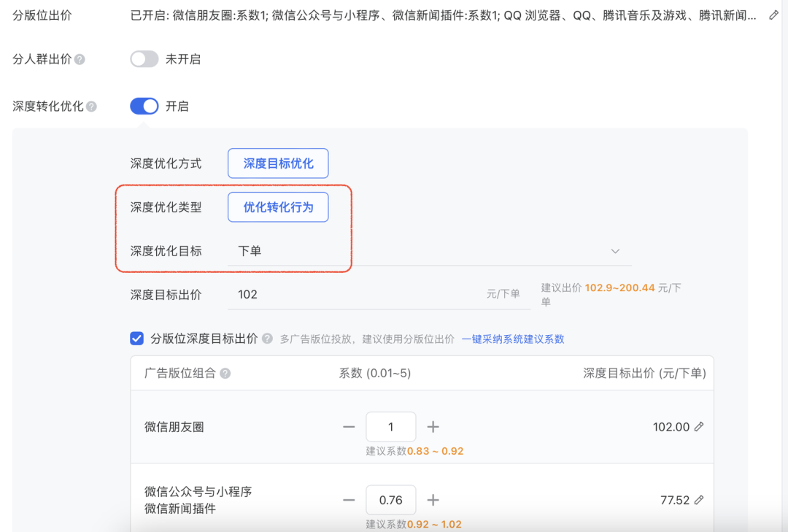Screen dimensions: 788x532
Task: Click 未开启 status label
Action: click(x=183, y=59)
